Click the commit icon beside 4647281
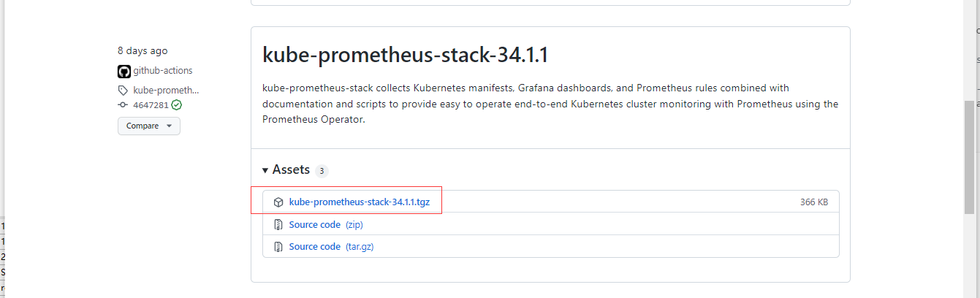The height and width of the screenshot is (298, 980). click(124, 105)
